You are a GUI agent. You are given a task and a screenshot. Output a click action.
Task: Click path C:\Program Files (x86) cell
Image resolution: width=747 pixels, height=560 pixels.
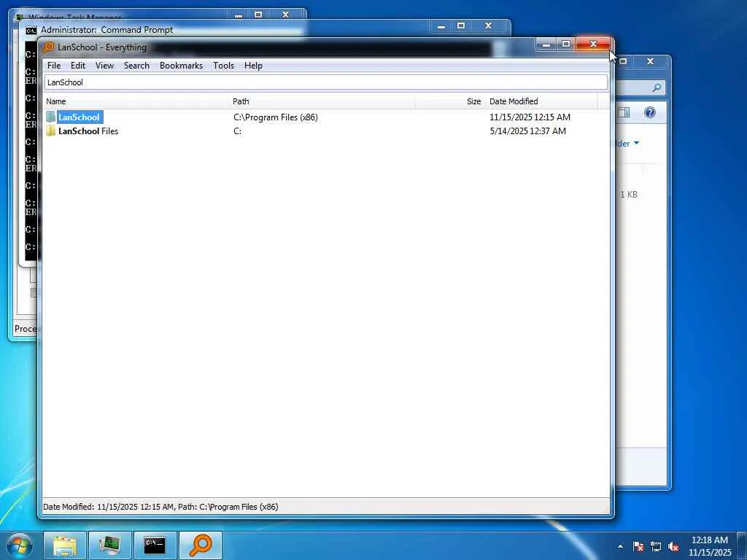(275, 117)
